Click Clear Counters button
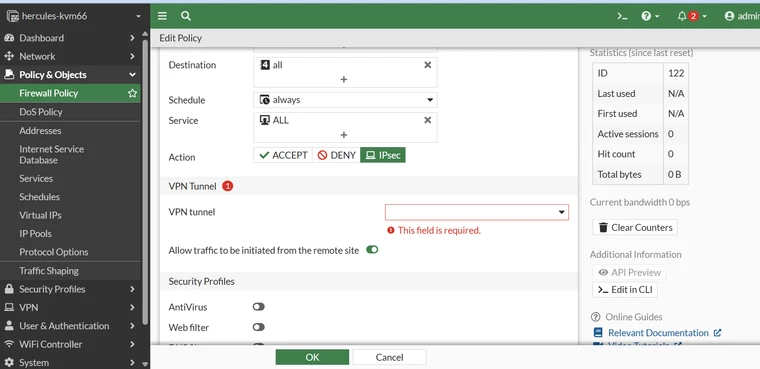760x369 pixels. (x=635, y=227)
